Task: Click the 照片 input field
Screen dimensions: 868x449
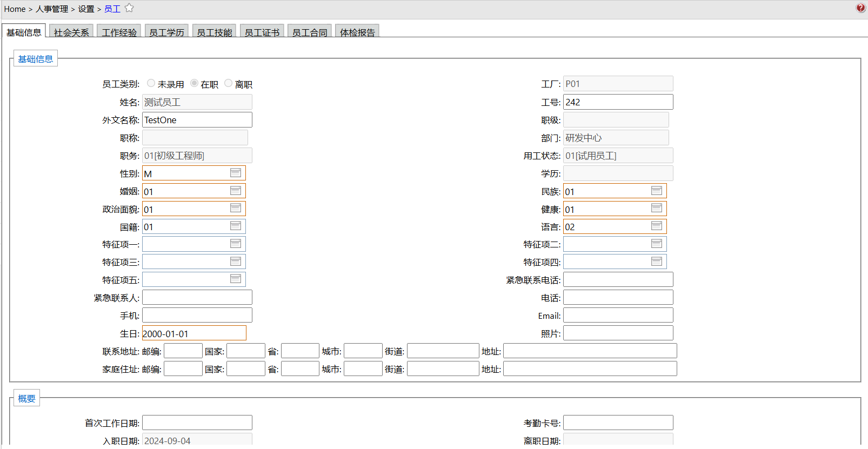Action: pos(618,333)
